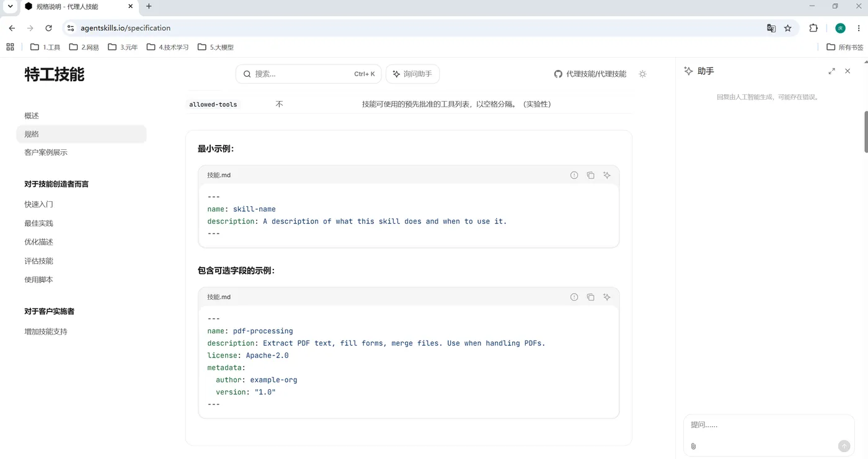This screenshot has height=459, width=868.
Task: Click the page vertical scrollbar thumb
Action: click(866, 131)
